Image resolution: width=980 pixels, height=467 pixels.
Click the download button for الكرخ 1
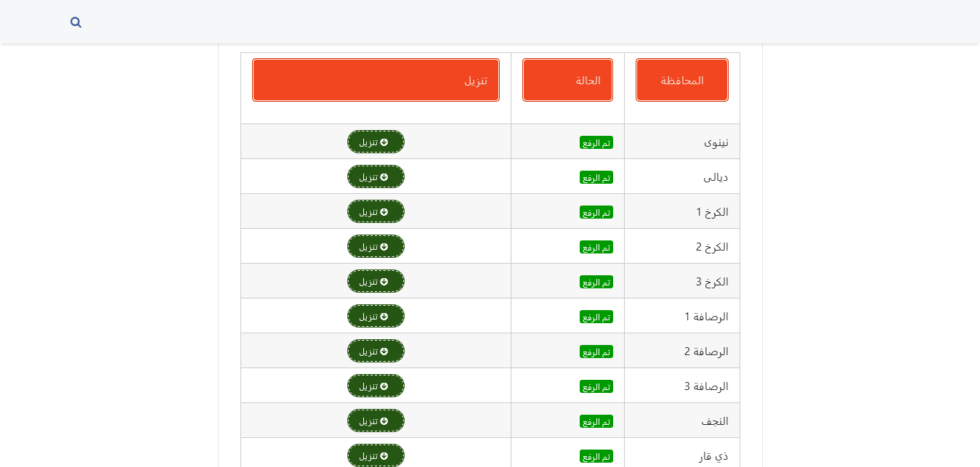(376, 211)
